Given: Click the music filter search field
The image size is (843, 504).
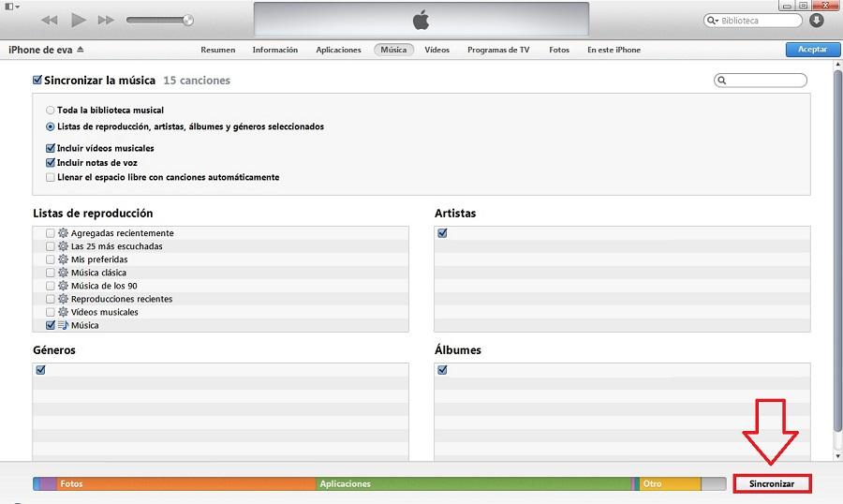Looking at the screenshot, I should point(765,81).
